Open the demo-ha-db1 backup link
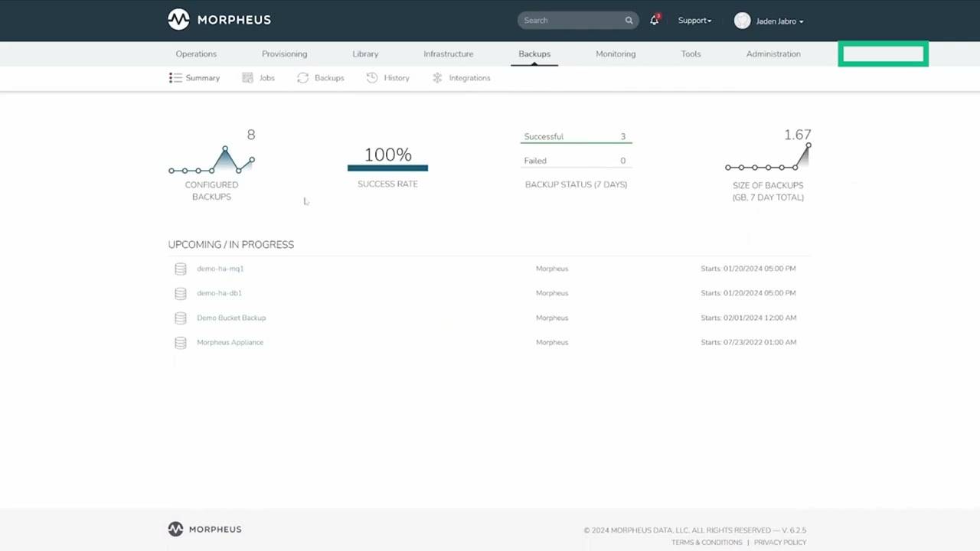 [219, 293]
